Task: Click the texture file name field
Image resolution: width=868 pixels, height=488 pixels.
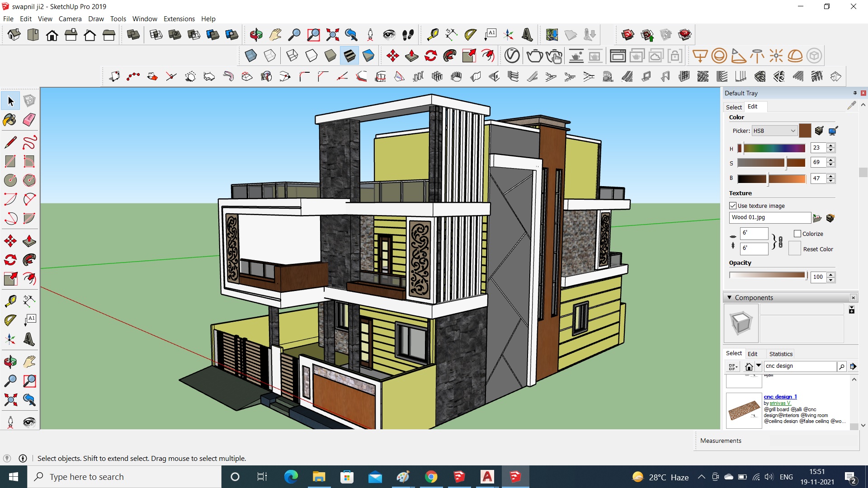Action: [769, 217]
